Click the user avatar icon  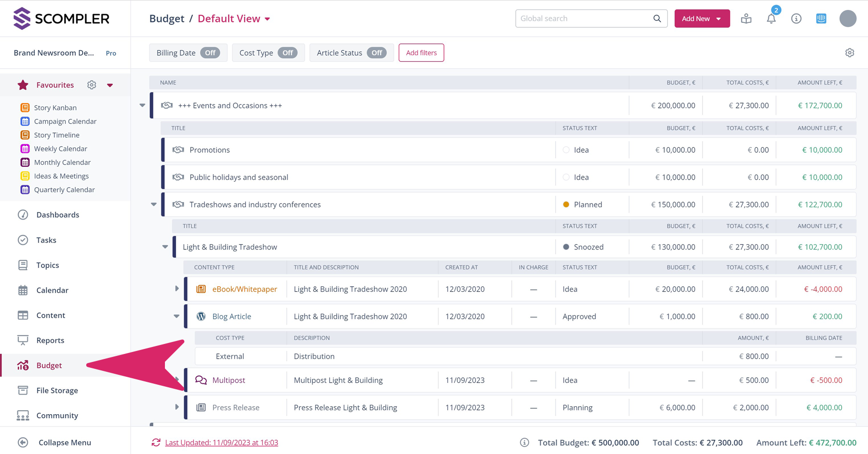coord(848,19)
